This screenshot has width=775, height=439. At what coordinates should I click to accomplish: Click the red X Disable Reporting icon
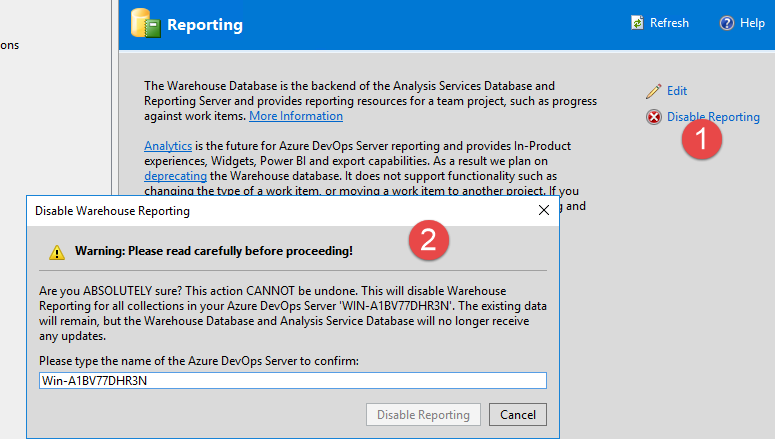tap(654, 117)
